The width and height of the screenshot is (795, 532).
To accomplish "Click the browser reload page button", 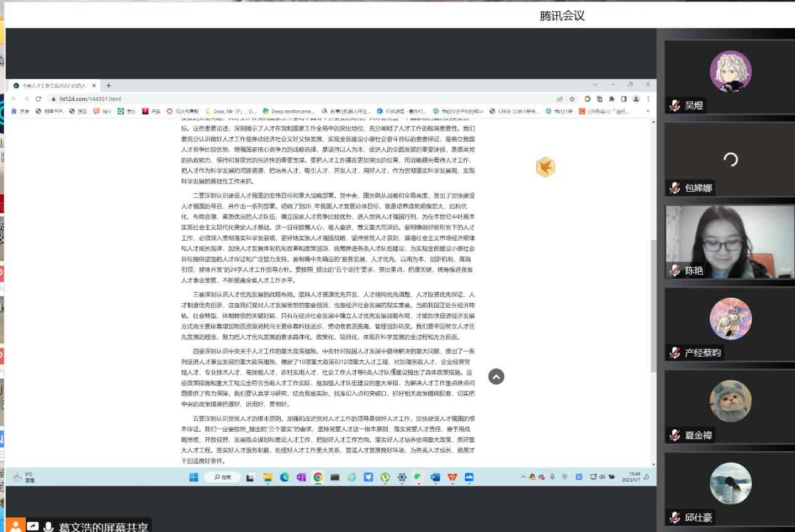I will (x=38, y=98).
